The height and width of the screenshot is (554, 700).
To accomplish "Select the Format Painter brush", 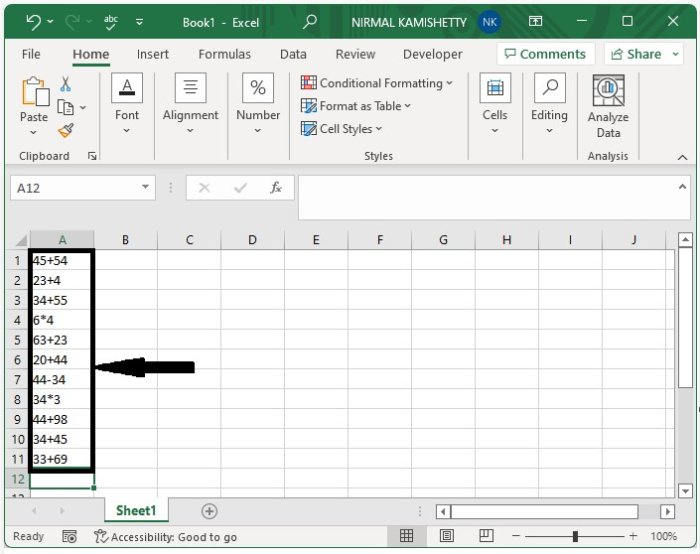I will 66,130.
